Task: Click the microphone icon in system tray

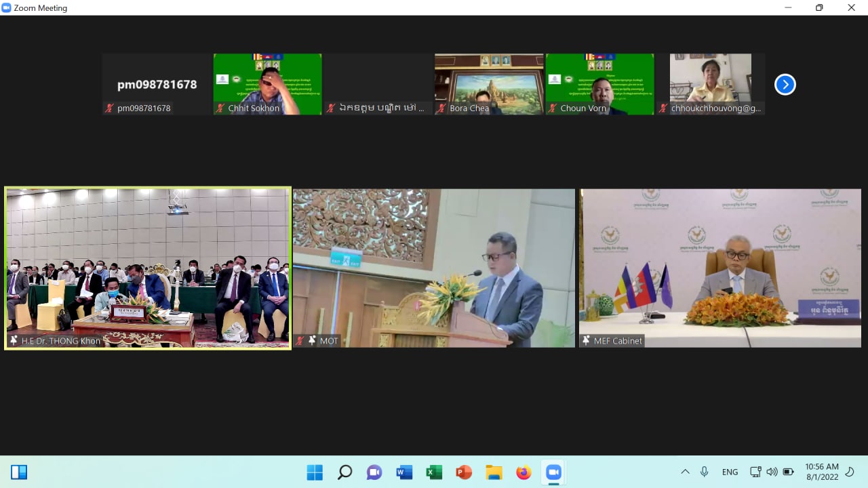Action: [x=705, y=472]
